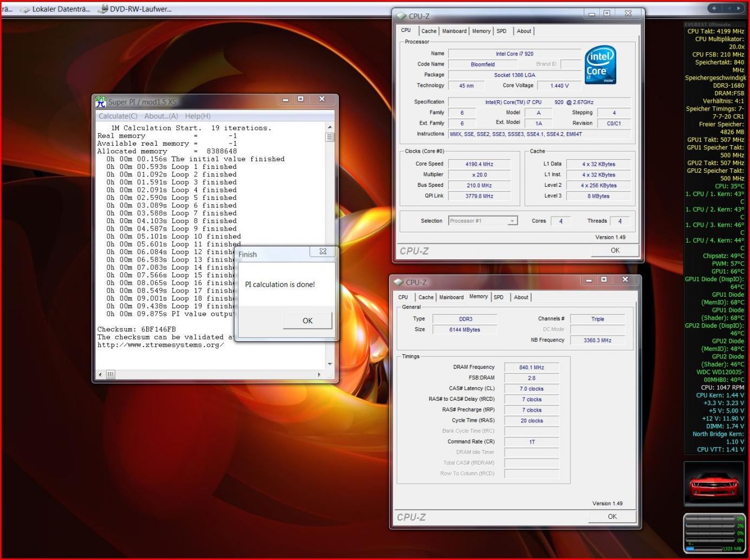Viewport: 750px width, 560px height.
Task: Click the Intel Core i7 logo in CPU-Z
Action: [x=600, y=66]
